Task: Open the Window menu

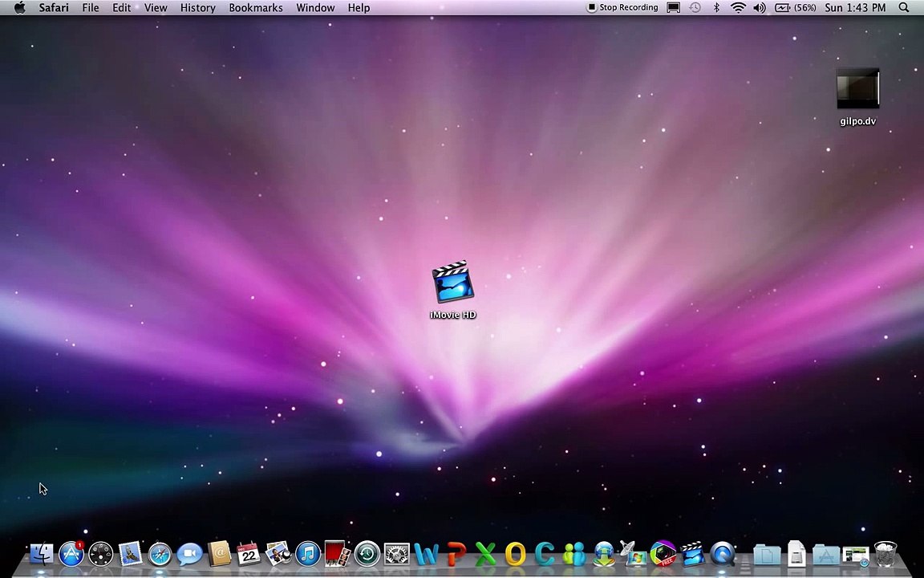Action: (x=315, y=8)
